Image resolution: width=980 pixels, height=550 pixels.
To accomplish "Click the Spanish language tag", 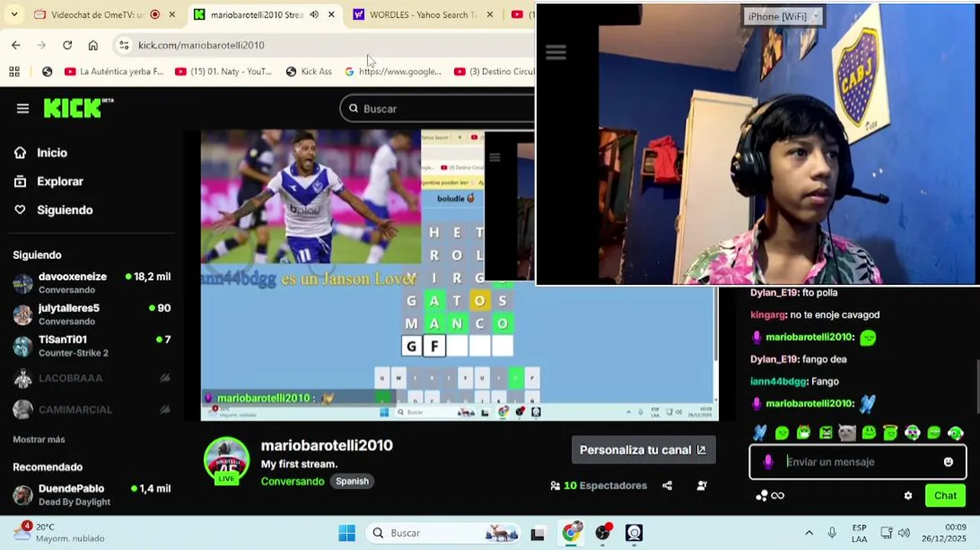I will point(352,481).
